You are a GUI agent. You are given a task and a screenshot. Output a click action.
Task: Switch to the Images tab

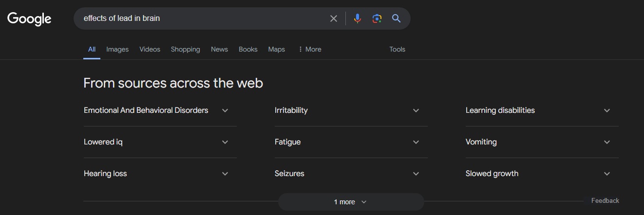click(x=117, y=49)
